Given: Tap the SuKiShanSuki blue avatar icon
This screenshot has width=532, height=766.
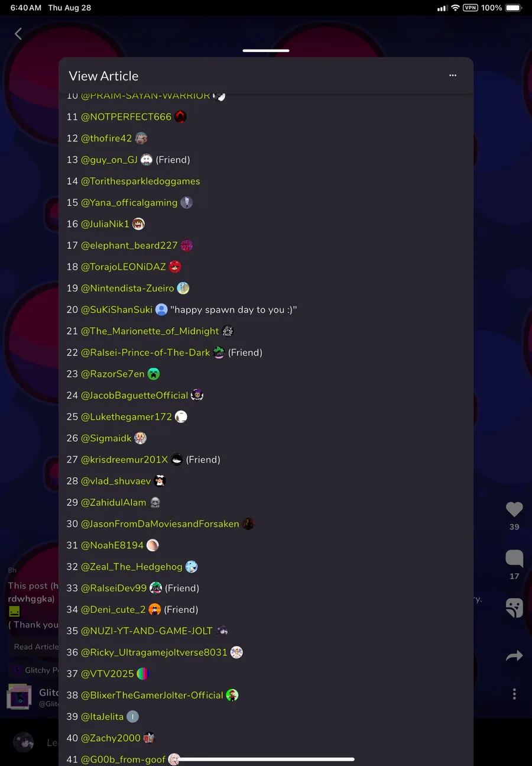Looking at the screenshot, I should 161,309.
